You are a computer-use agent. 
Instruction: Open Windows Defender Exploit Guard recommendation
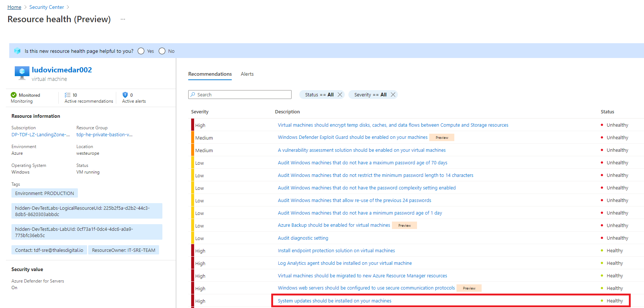click(352, 137)
